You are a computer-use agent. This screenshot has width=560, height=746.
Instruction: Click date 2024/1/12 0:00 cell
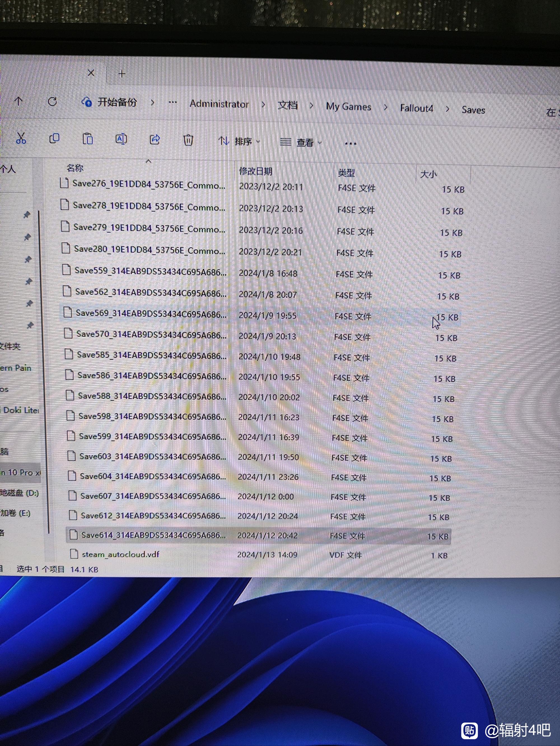coord(266,496)
